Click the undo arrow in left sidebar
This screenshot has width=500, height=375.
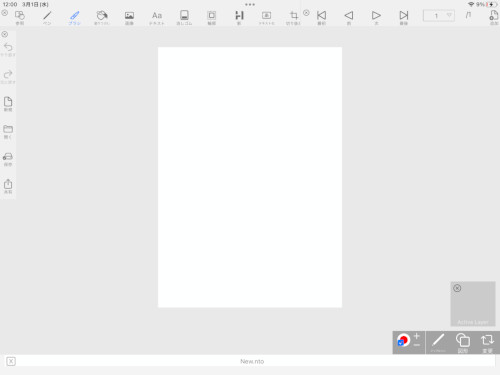[x=8, y=49]
